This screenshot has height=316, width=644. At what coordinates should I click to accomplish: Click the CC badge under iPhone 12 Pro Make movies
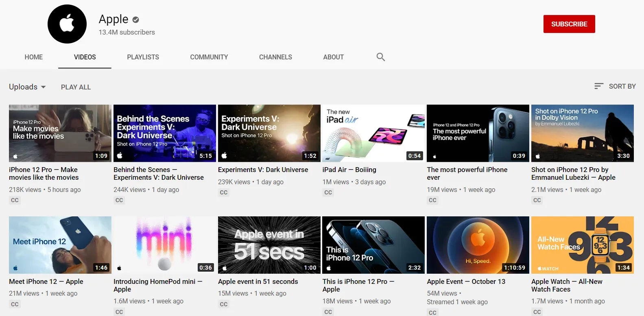point(15,200)
